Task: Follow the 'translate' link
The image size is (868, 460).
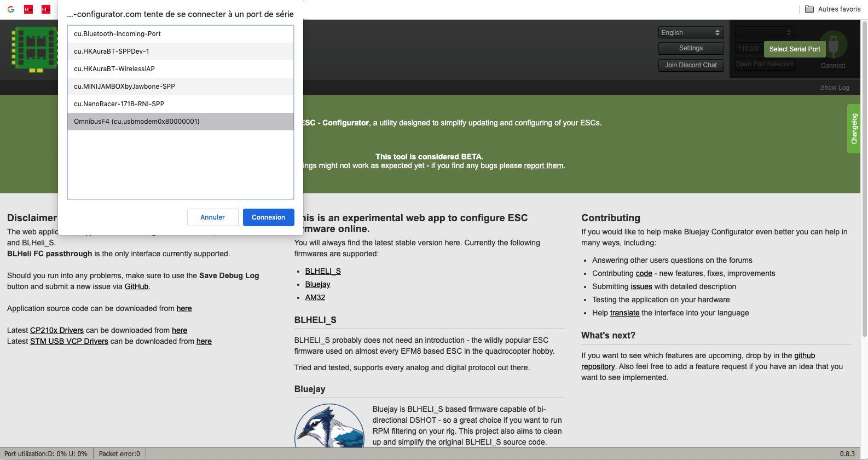Action: tap(625, 313)
